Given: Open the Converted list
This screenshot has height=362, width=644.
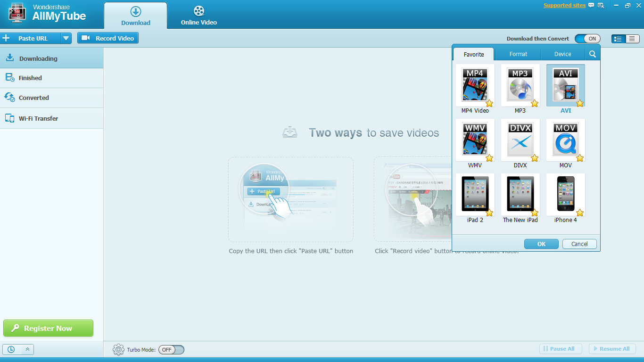Looking at the screenshot, I should 51,98.
